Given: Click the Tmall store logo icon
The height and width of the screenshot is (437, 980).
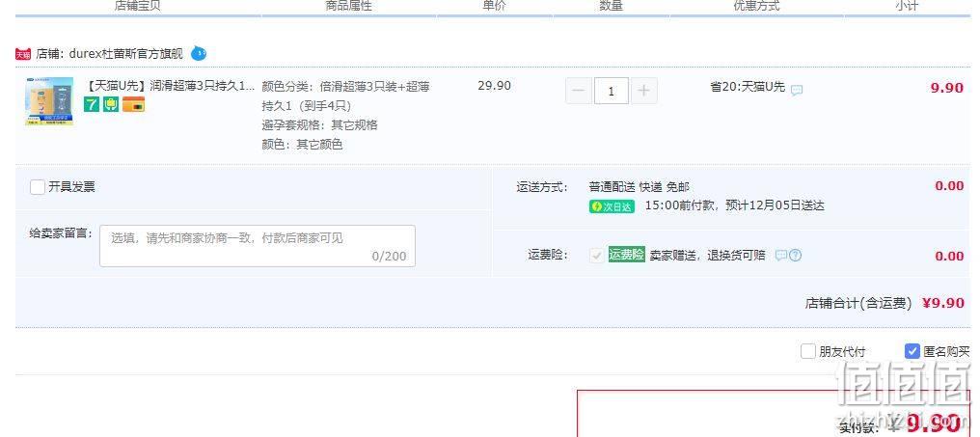Looking at the screenshot, I should [x=23, y=54].
